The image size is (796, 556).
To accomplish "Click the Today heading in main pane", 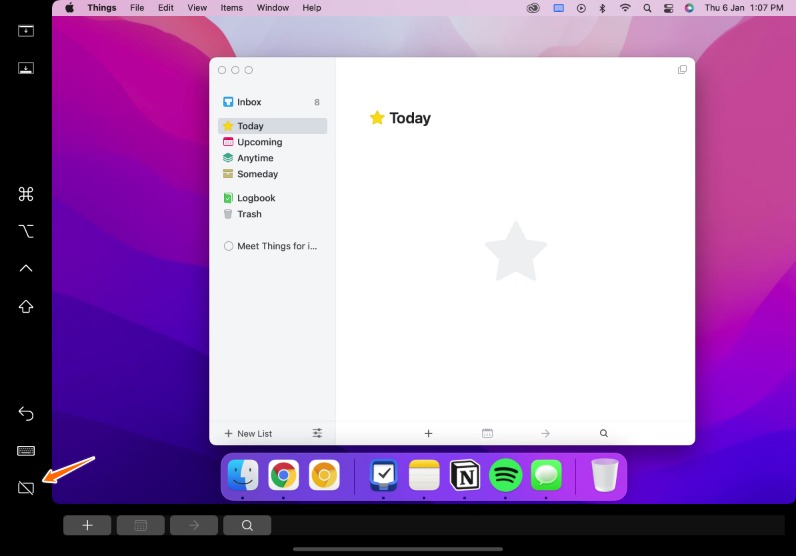I will pyautogui.click(x=410, y=118).
